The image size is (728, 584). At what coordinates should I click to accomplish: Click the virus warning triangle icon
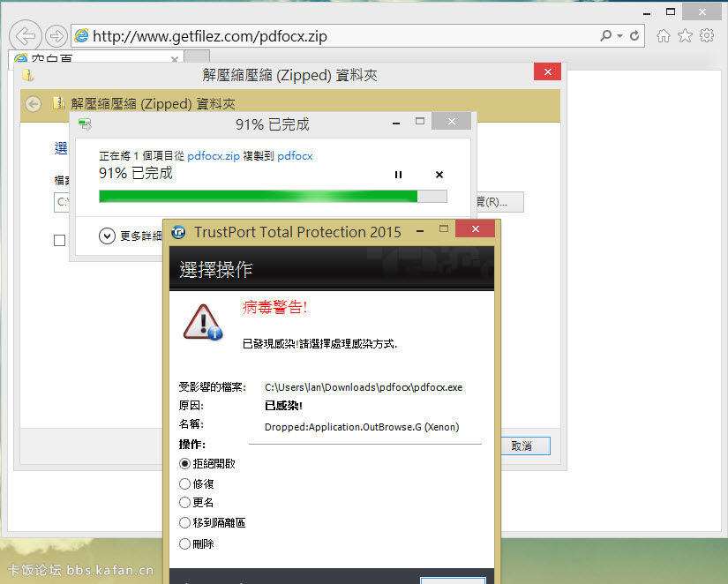click(203, 323)
